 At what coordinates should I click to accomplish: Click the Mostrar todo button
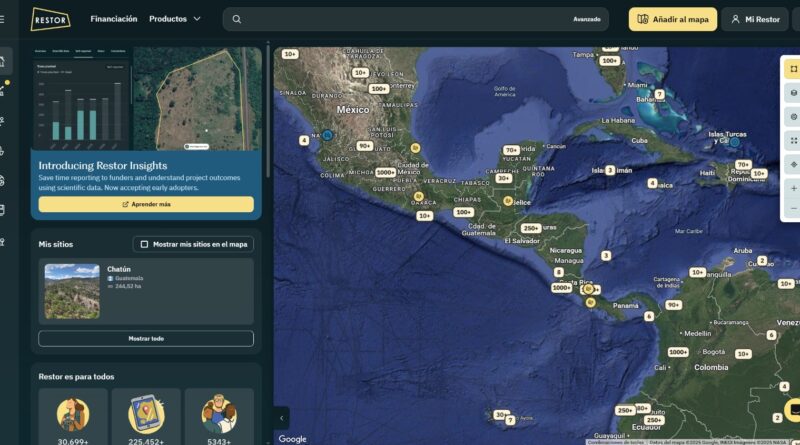click(x=146, y=338)
